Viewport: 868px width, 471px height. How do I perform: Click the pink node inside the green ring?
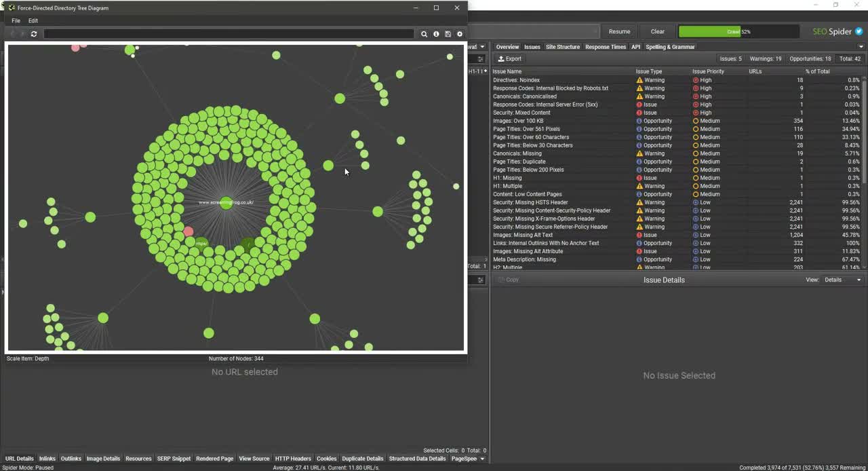click(x=189, y=232)
